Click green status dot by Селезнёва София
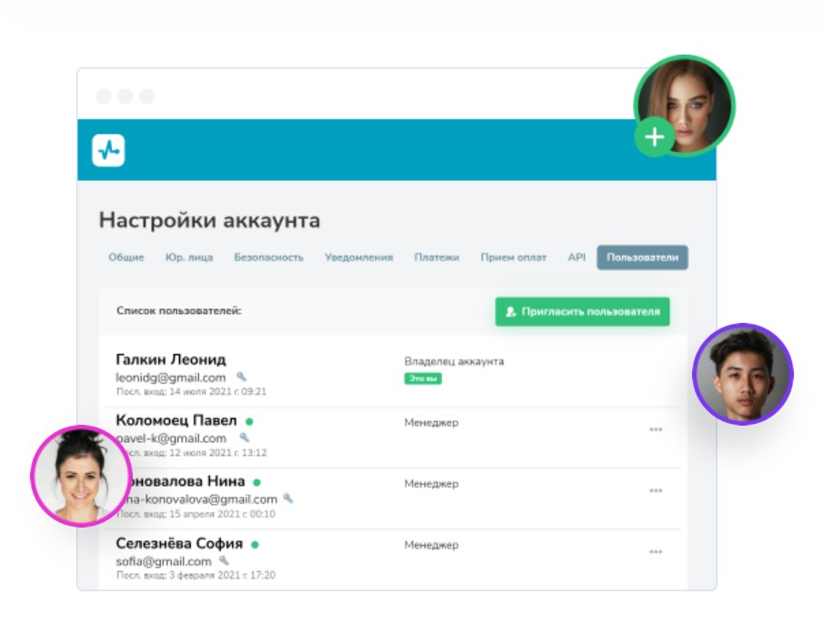 (x=255, y=544)
